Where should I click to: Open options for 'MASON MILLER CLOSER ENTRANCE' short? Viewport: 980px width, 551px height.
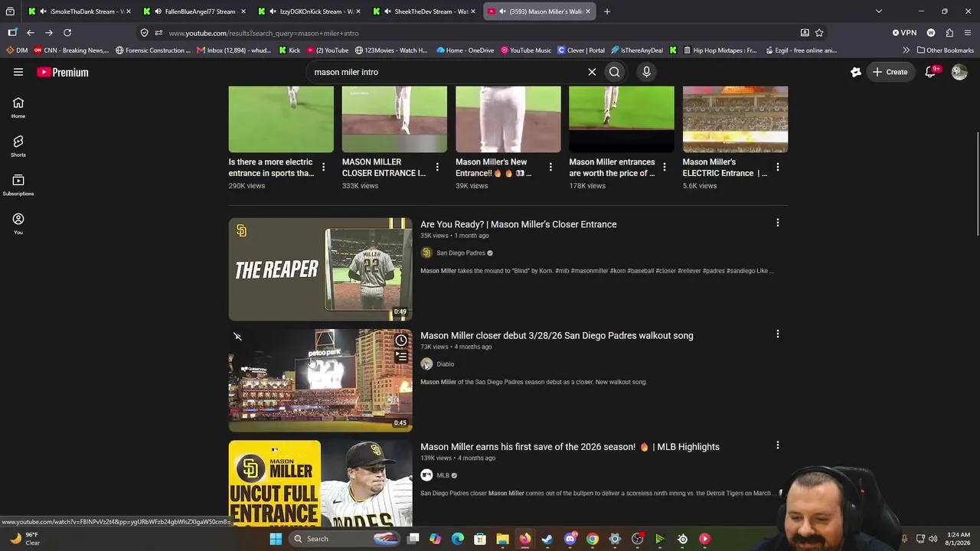437,167
